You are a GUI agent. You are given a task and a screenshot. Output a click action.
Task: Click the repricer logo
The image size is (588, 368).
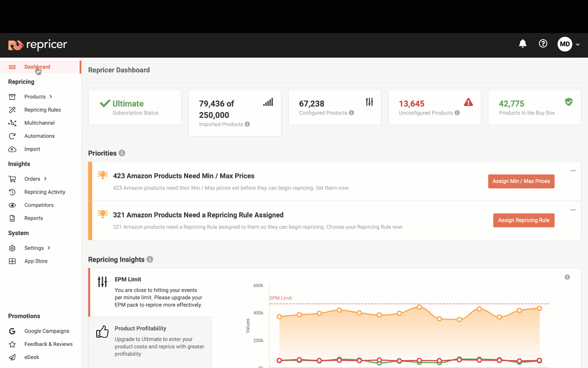(37, 45)
